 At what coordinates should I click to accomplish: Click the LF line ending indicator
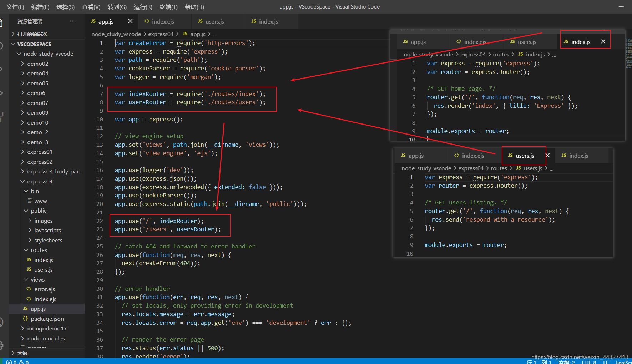tap(606, 362)
